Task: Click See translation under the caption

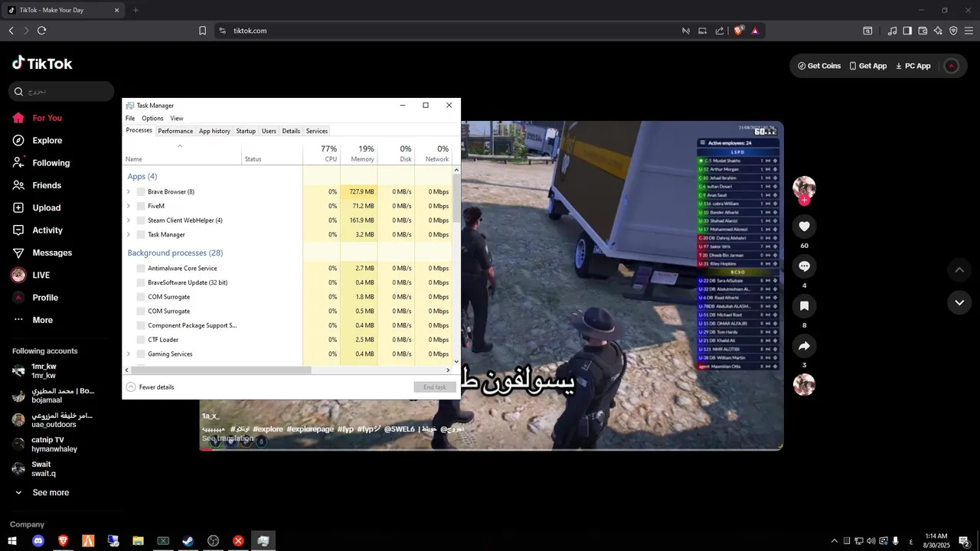Action: [x=227, y=439]
